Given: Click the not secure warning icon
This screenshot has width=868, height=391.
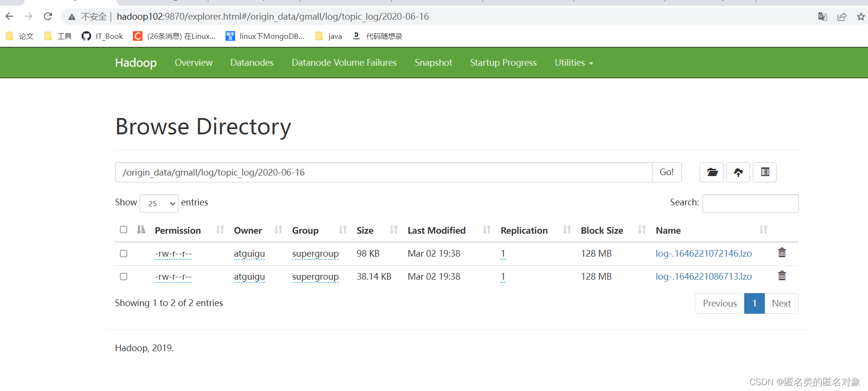Looking at the screenshot, I should pos(72,17).
